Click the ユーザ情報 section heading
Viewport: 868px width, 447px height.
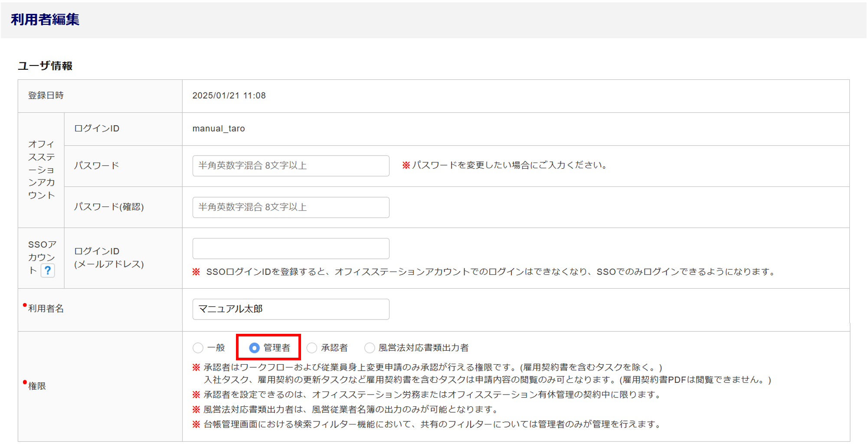click(45, 66)
